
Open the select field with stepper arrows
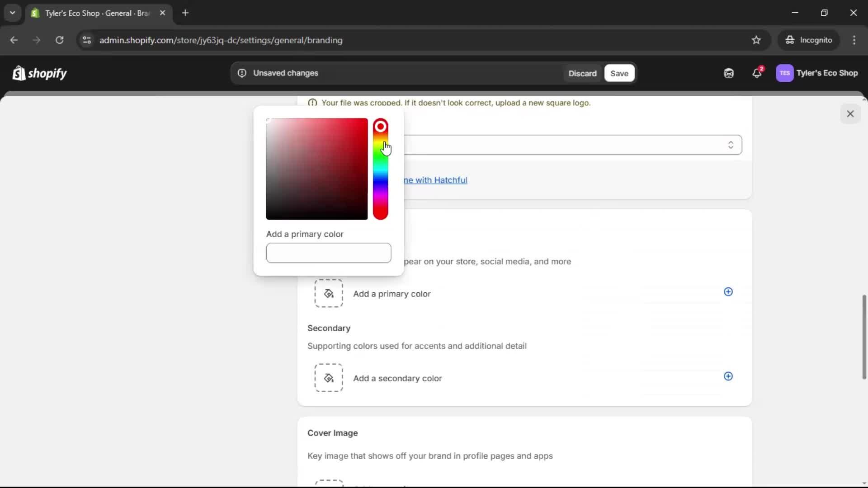pos(731,145)
